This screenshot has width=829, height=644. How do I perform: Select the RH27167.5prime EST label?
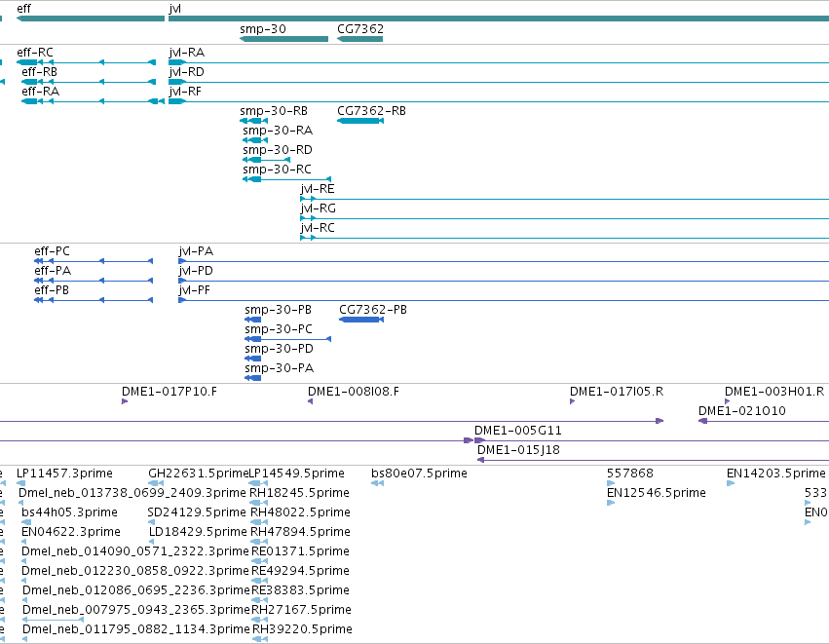tap(301, 611)
